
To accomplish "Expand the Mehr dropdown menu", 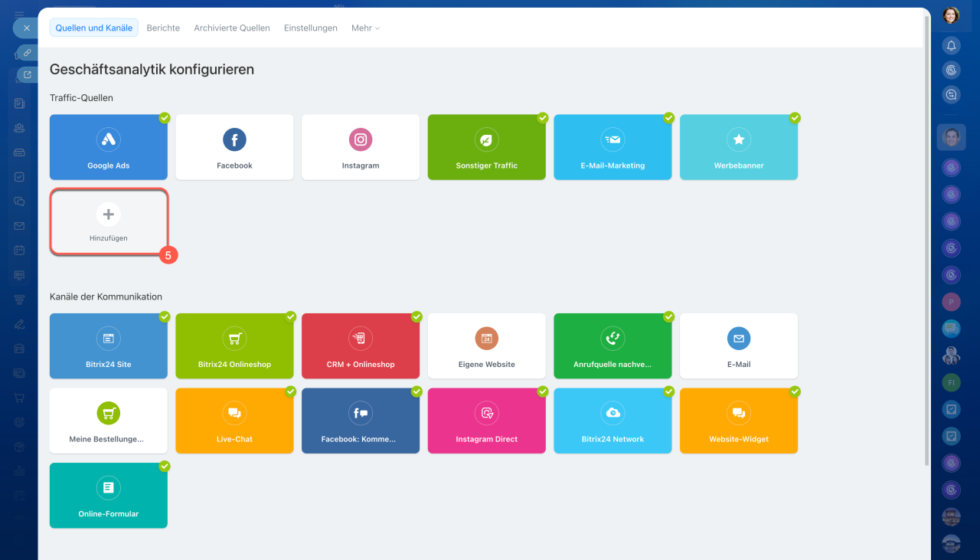I will pyautogui.click(x=365, y=28).
